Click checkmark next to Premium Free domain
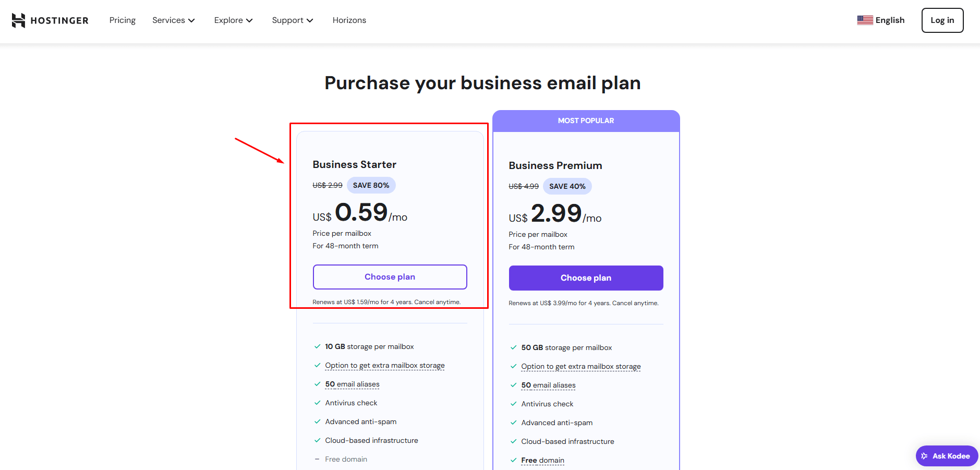 [x=513, y=460]
